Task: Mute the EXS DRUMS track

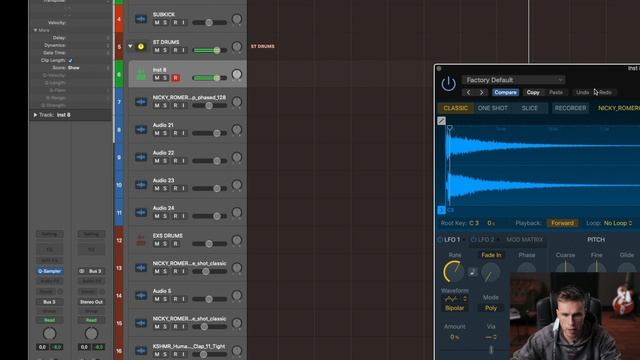Action: [x=157, y=244]
